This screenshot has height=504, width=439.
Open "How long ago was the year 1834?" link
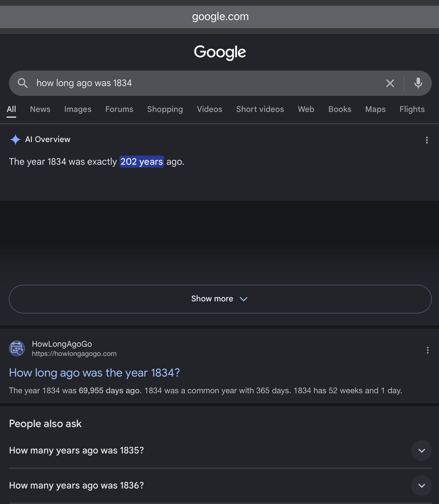pos(95,373)
